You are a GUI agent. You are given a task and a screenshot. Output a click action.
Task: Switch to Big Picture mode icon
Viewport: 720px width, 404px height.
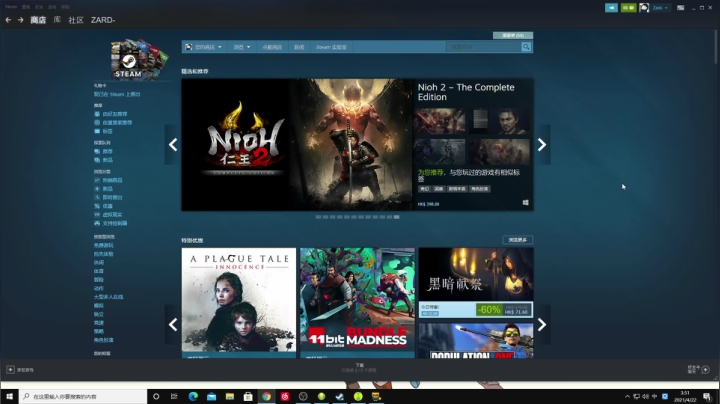[681, 8]
